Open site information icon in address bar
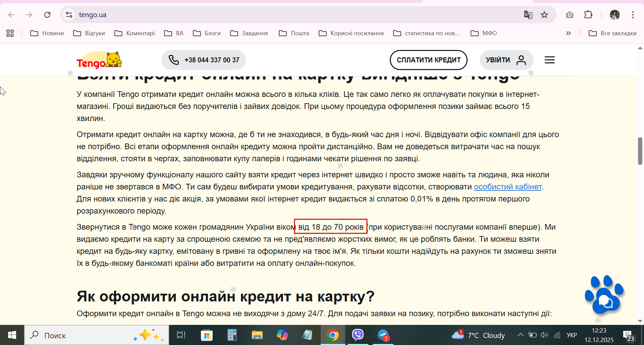The image size is (644, 345). pyautogui.click(x=69, y=15)
